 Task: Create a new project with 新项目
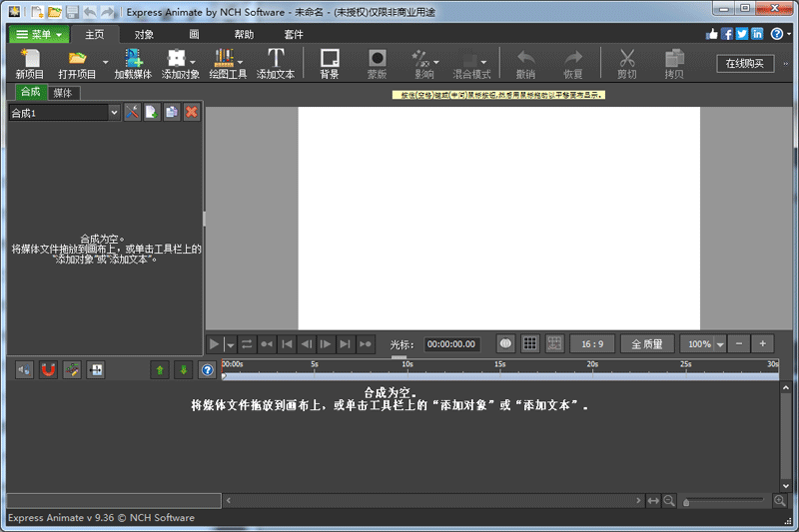[x=30, y=64]
